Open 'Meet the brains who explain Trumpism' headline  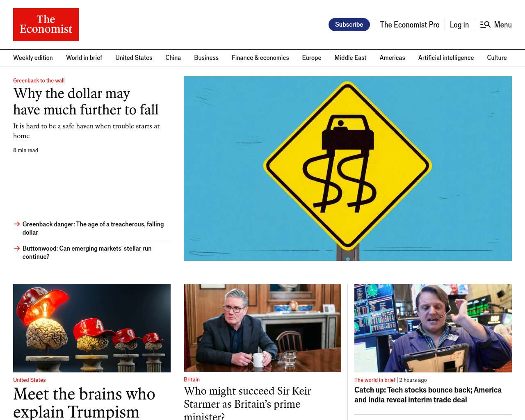[x=84, y=403]
